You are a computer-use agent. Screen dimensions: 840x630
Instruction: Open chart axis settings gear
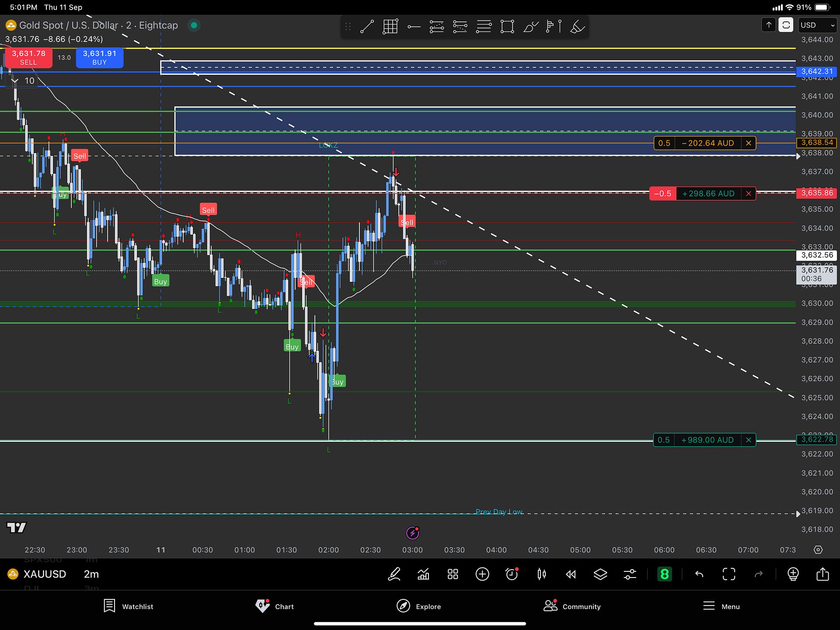tap(818, 550)
